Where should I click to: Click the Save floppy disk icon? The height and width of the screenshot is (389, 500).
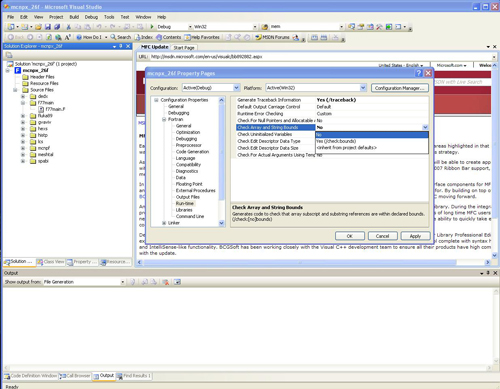[48, 27]
